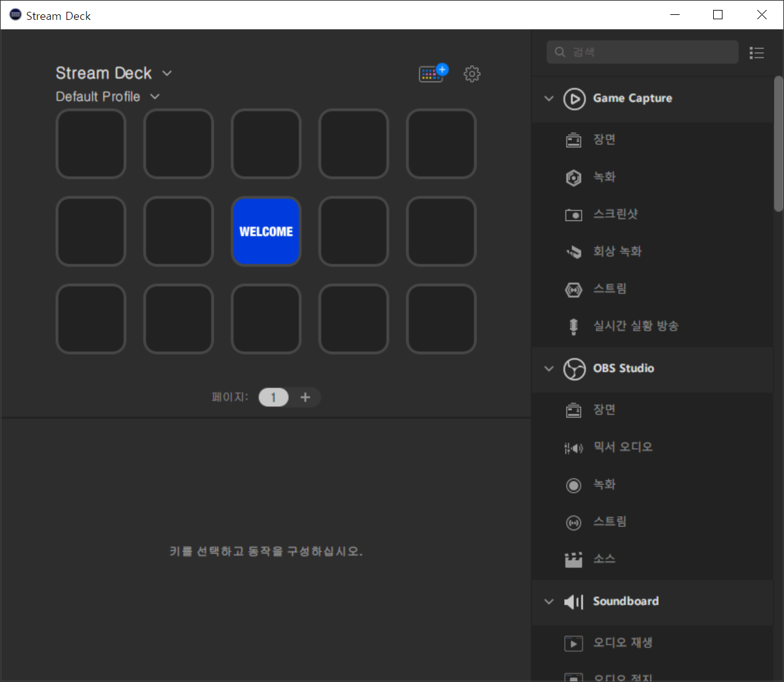
Task: Click the 스크린샷 camera icon
Action: tap(573, 215)
